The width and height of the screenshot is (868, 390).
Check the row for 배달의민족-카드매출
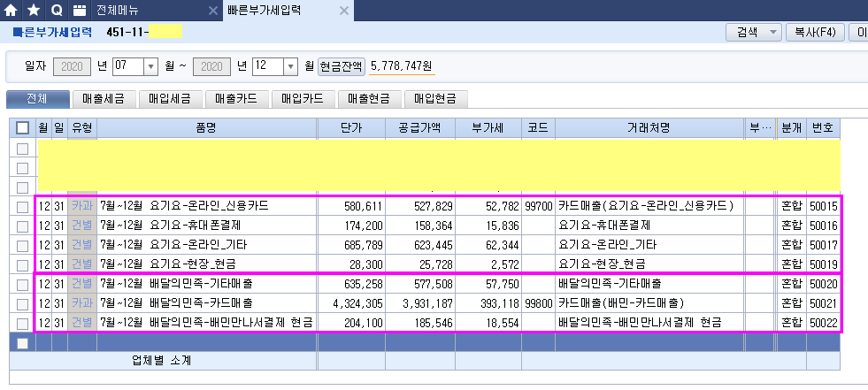(x=23, y=303)
